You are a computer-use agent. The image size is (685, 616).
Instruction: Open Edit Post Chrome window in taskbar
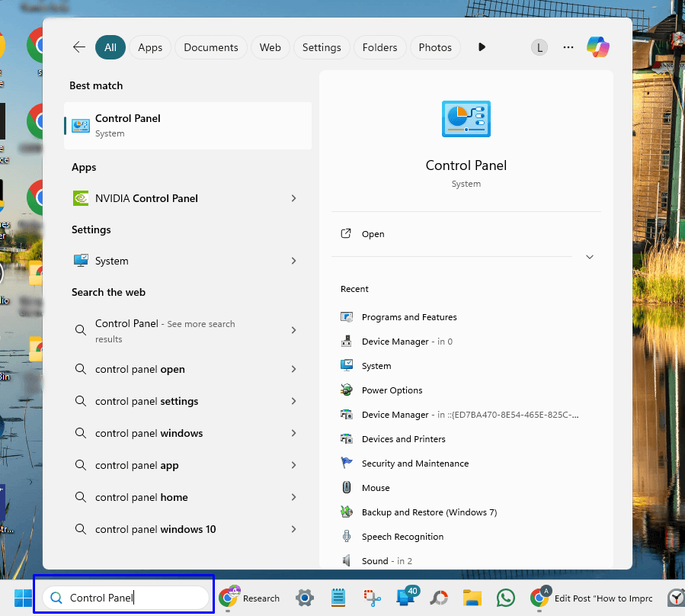[592, 598]
